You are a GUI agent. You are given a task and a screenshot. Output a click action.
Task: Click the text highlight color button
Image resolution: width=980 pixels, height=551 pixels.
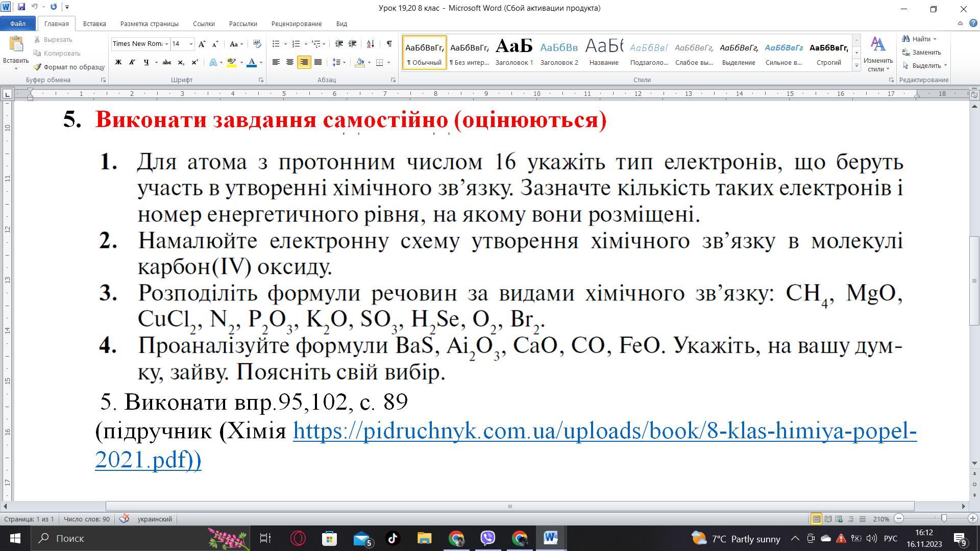point(231,62)
